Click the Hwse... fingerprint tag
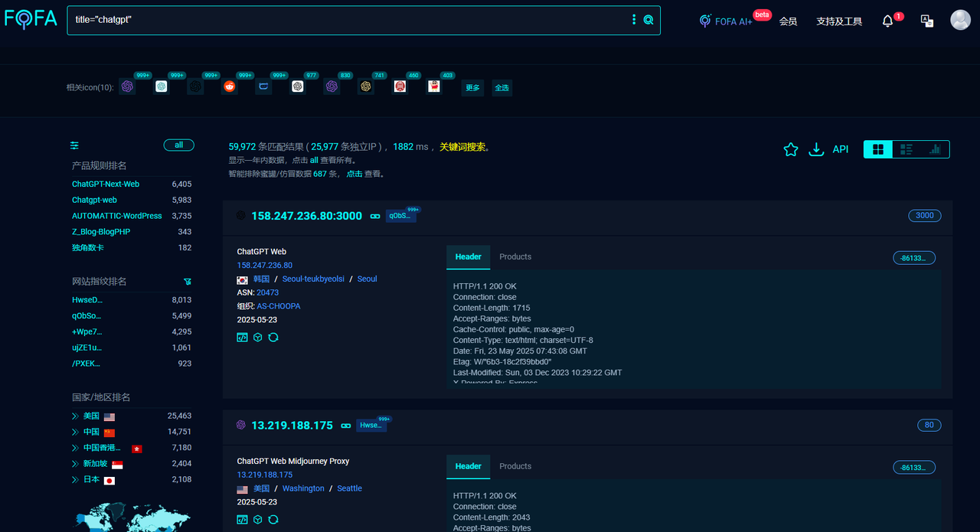Viewport: 980px width, 532px height. [x=371, y=426]
